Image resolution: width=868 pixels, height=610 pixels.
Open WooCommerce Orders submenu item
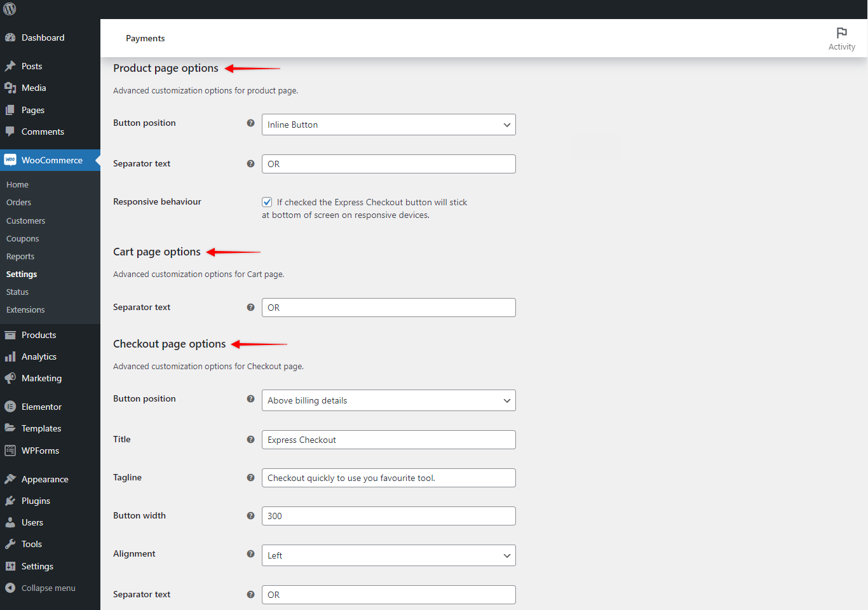[19, 203]
